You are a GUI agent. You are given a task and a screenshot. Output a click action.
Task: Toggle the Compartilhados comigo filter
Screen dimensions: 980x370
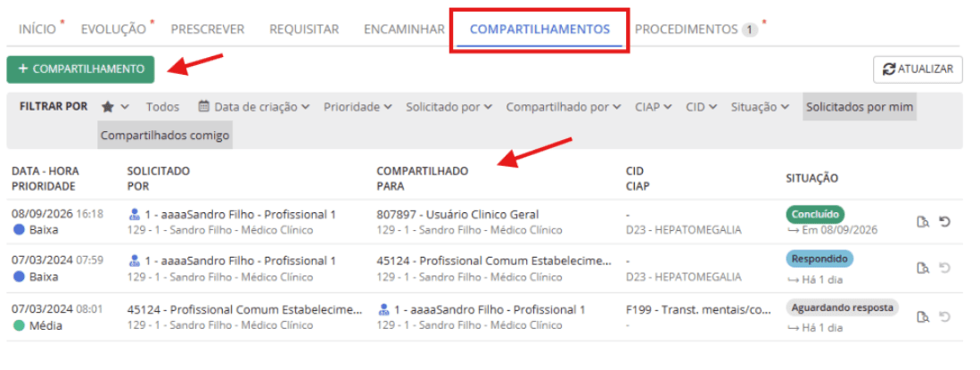tap(165, 135)
